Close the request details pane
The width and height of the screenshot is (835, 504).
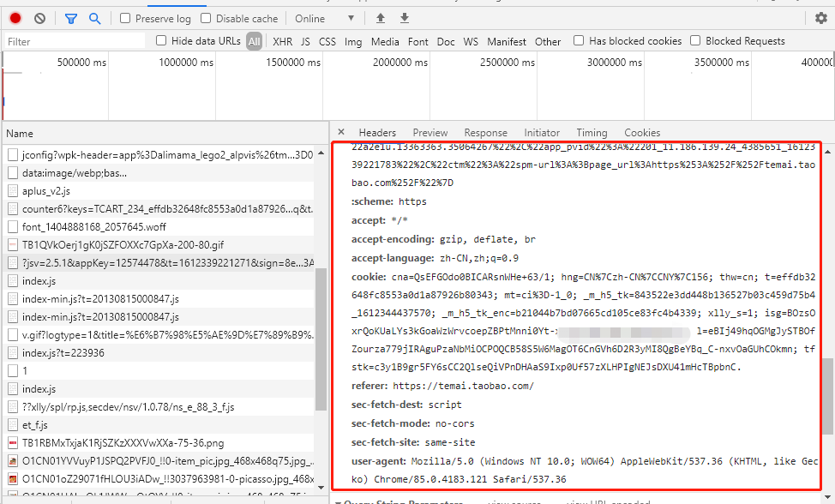click(x=341, y=132)
